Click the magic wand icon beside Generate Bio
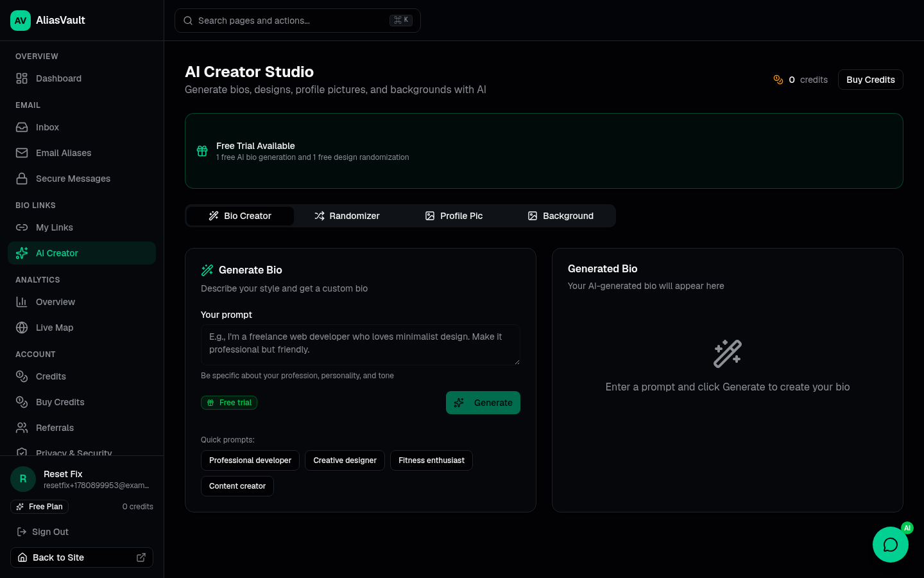Screen dimensions: 924x578 pos(207,270)
